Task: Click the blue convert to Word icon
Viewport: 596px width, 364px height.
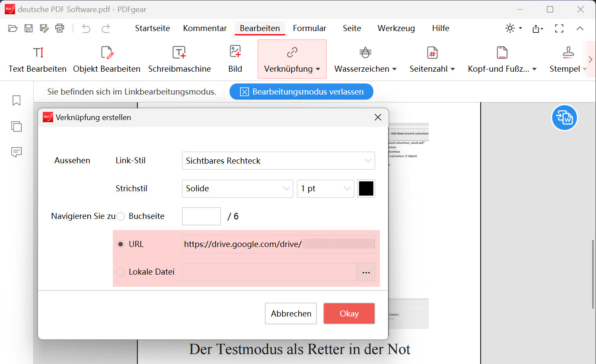Action: pos(564,117)
